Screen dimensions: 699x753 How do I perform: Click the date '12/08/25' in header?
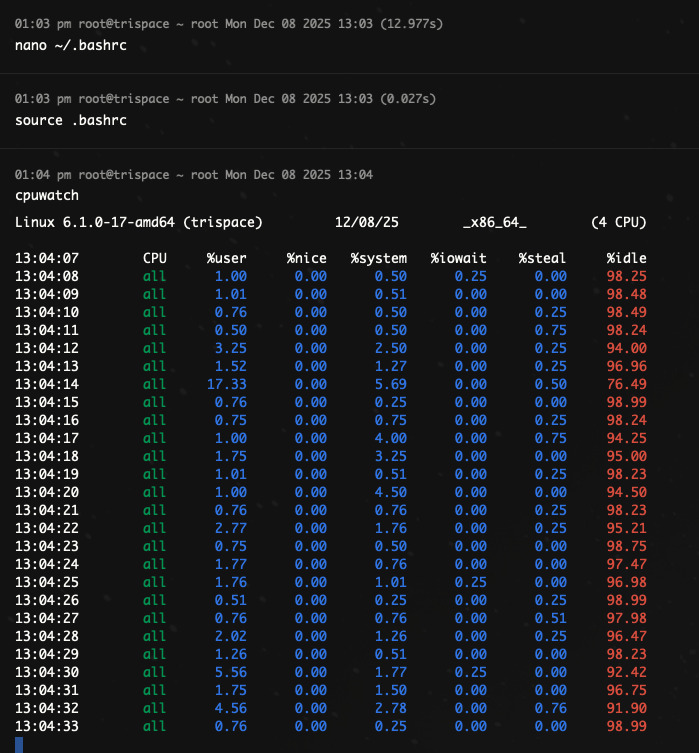[x=367, y=222]
